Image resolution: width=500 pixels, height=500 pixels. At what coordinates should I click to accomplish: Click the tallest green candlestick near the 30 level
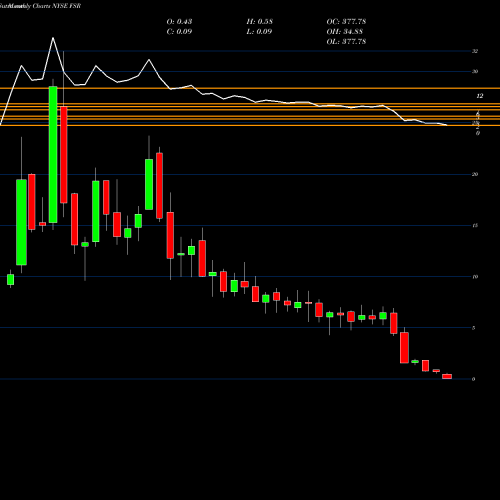pos(53,155)
